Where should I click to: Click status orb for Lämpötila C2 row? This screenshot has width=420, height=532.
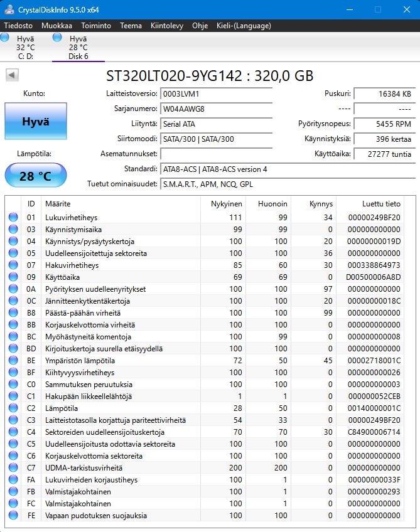click(x=13, y=408)
